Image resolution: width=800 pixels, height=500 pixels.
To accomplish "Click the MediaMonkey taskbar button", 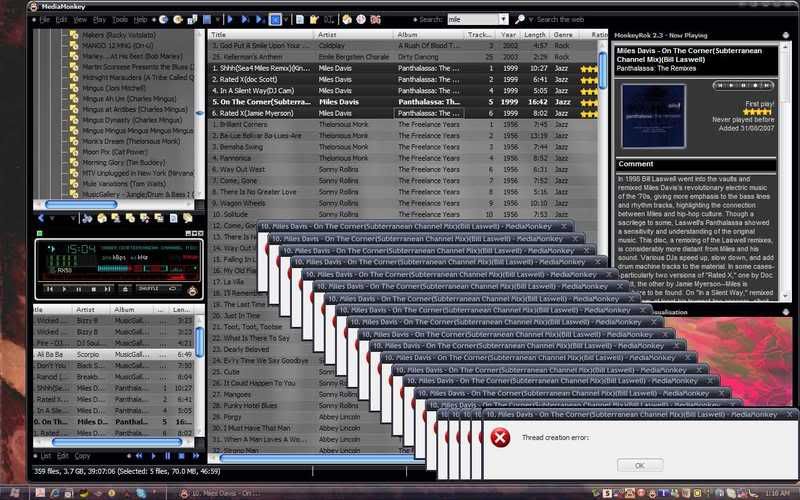I will pyautogui.click(x=220, y=493).
